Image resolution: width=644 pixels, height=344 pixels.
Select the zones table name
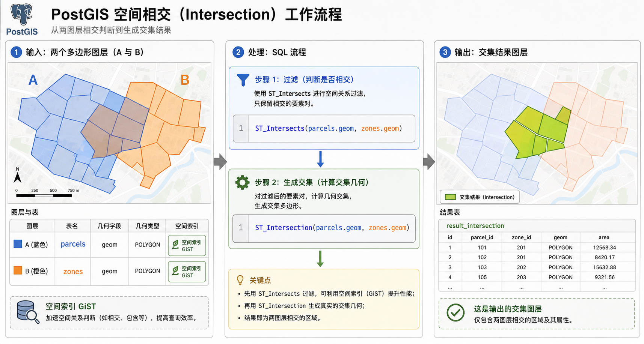tap(73, 272)
